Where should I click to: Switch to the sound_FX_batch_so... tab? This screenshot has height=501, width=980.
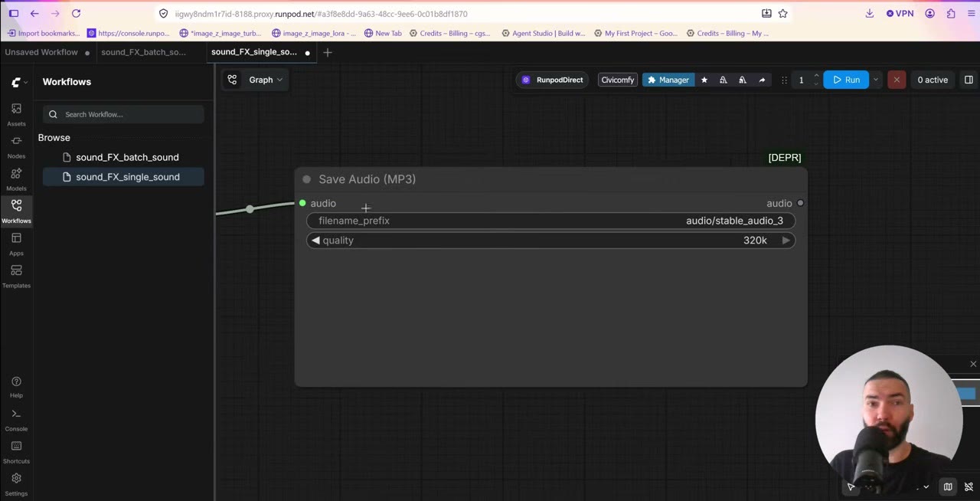(x=144, y=52)
